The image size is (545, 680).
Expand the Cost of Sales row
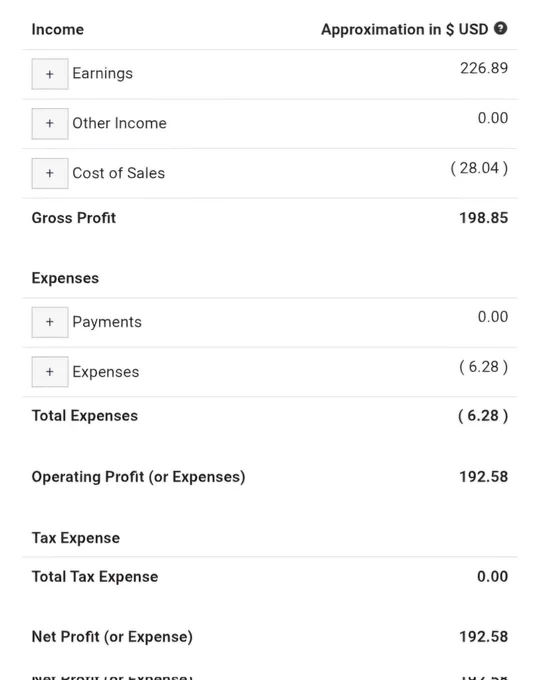tap(50, 173)
